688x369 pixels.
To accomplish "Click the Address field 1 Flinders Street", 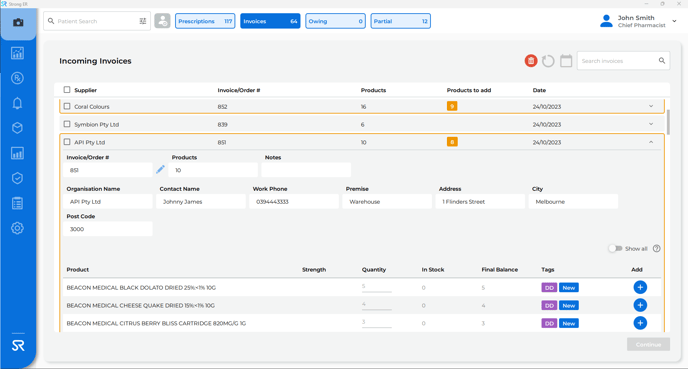I will tap(480, 201).
